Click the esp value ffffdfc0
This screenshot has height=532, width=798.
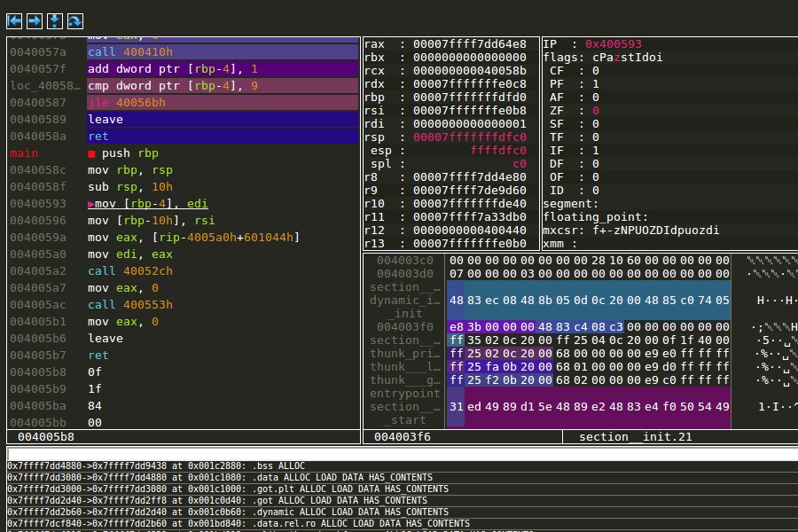click(x=498, y=150)
